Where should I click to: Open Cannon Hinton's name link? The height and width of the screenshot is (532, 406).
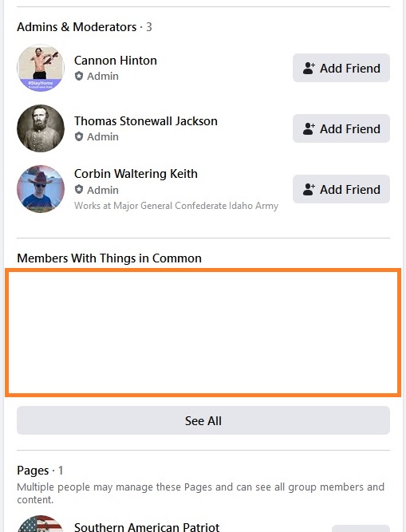116,61
